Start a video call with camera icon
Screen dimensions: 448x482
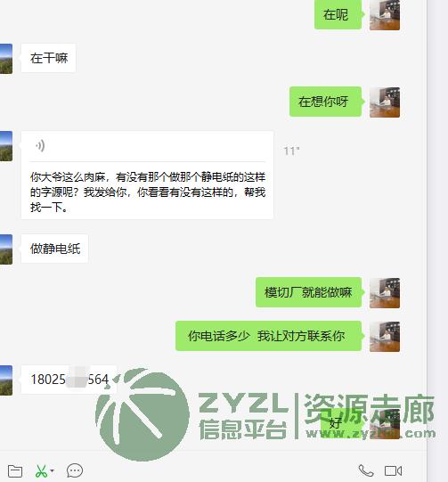tap(393, 470)
